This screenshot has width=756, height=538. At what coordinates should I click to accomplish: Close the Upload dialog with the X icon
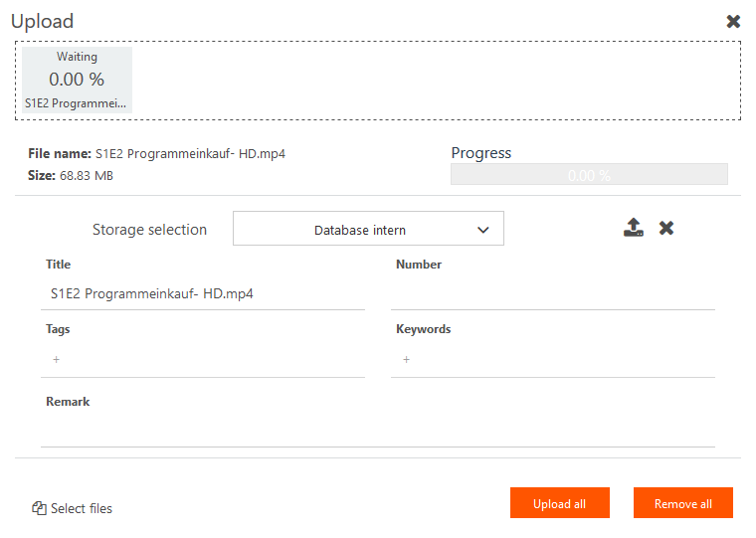(x=733, y=21)
